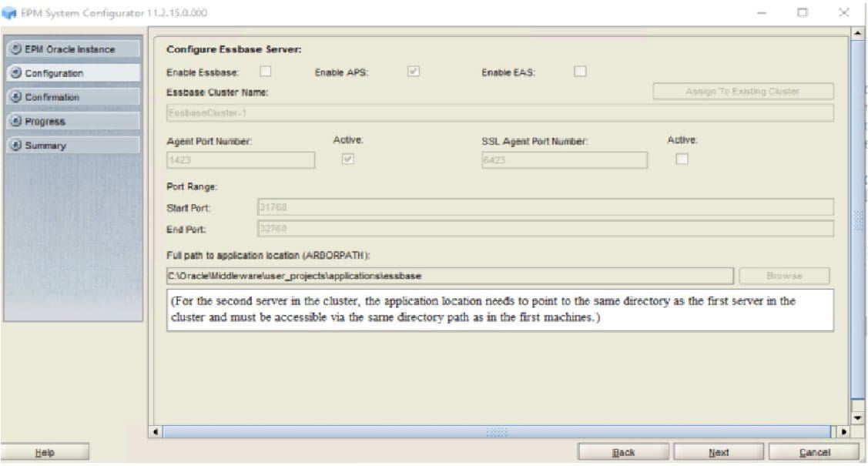This screenshot has height=466, width=868.
Task: Click Assign To Existing Cluster button
Action: [743, 92]
